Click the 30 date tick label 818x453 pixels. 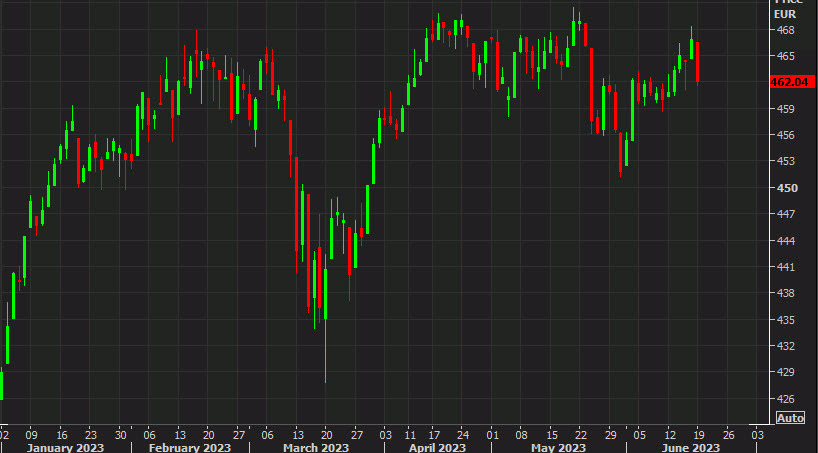point(120,435)
